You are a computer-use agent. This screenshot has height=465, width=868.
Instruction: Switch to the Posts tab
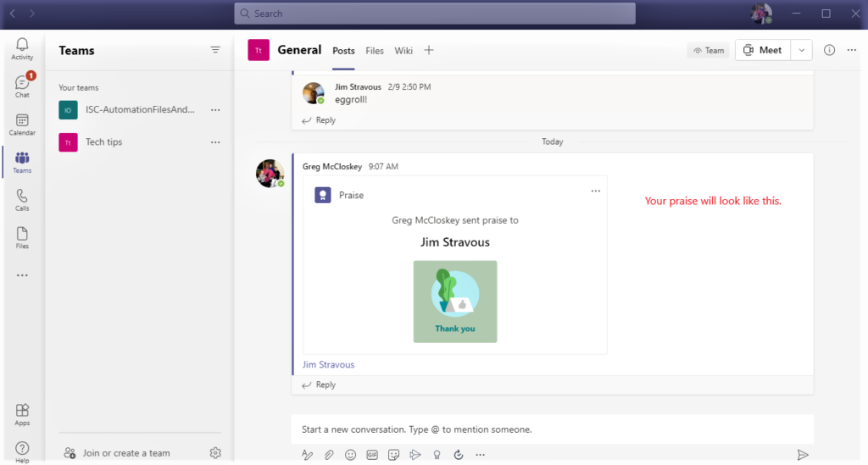[x=343, y=50]
